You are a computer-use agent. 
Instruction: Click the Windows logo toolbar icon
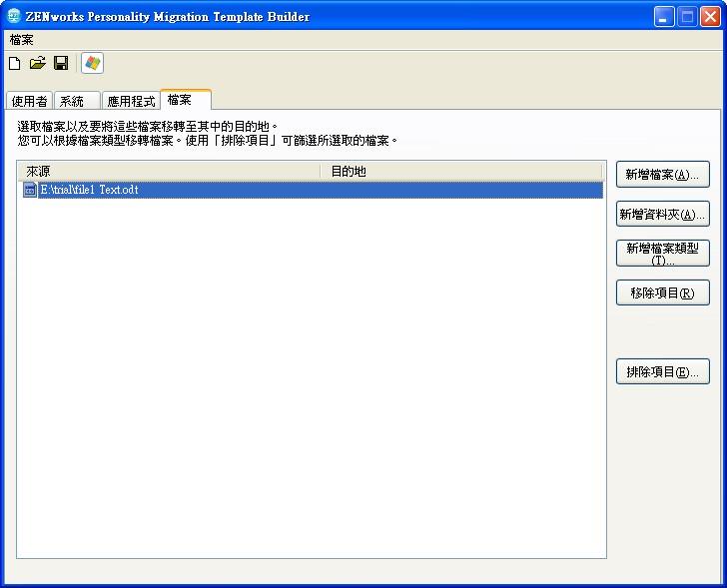pos(92,63)
